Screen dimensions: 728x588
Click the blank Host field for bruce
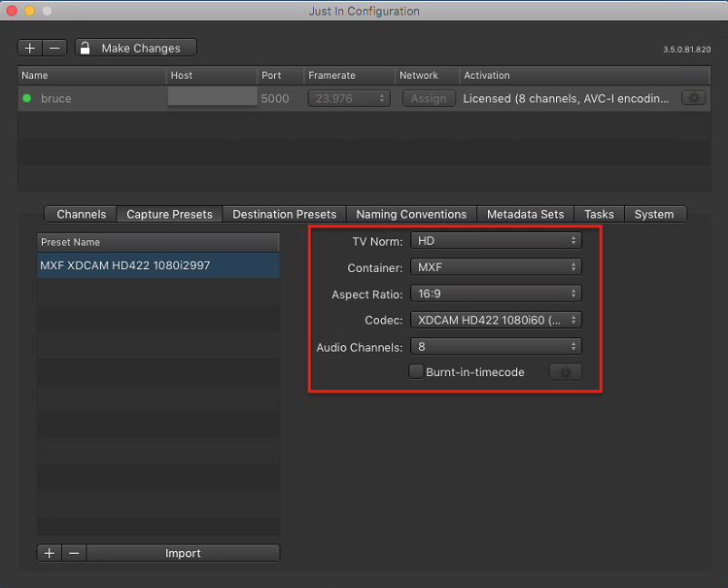[212, 96]
